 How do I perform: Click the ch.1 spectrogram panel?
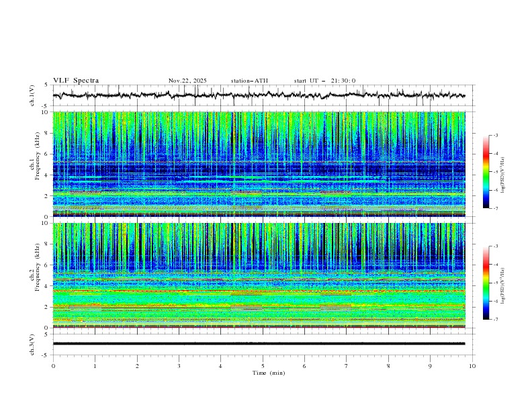click(x=259, y=164)
